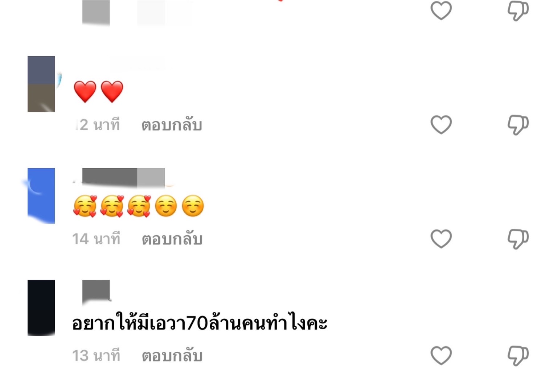Like the comment with two red hearts
The width and height of the screenshot is (549, 392).
click(441, 124)
